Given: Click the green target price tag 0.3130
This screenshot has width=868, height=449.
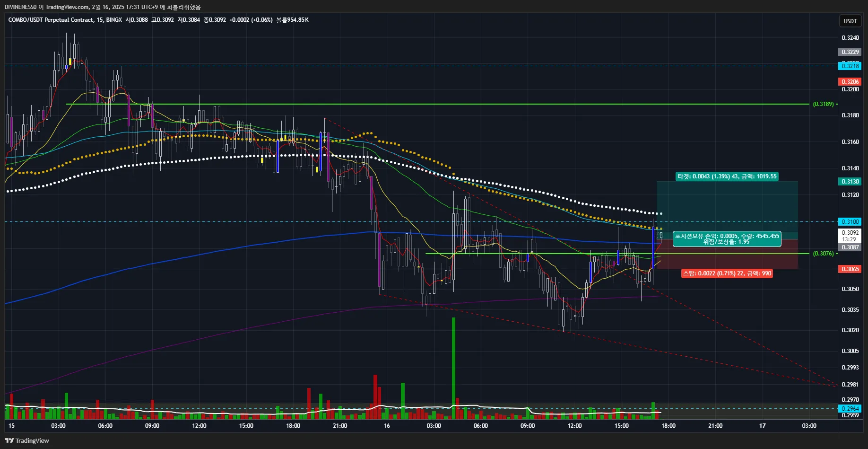Looking at the screenshot, I should (850, 182).
